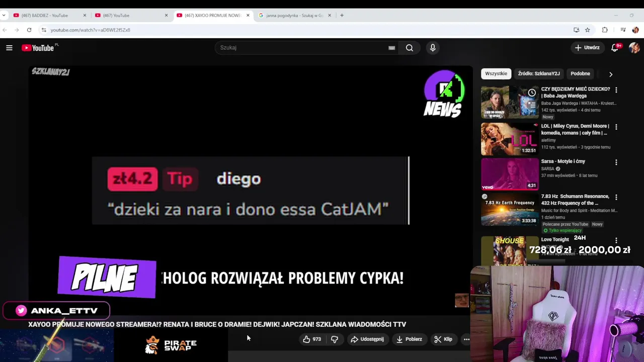Viewport: 644px width, 362px height.
Task: Click the Udostępnij share button
Action: [x=367, y=339]
